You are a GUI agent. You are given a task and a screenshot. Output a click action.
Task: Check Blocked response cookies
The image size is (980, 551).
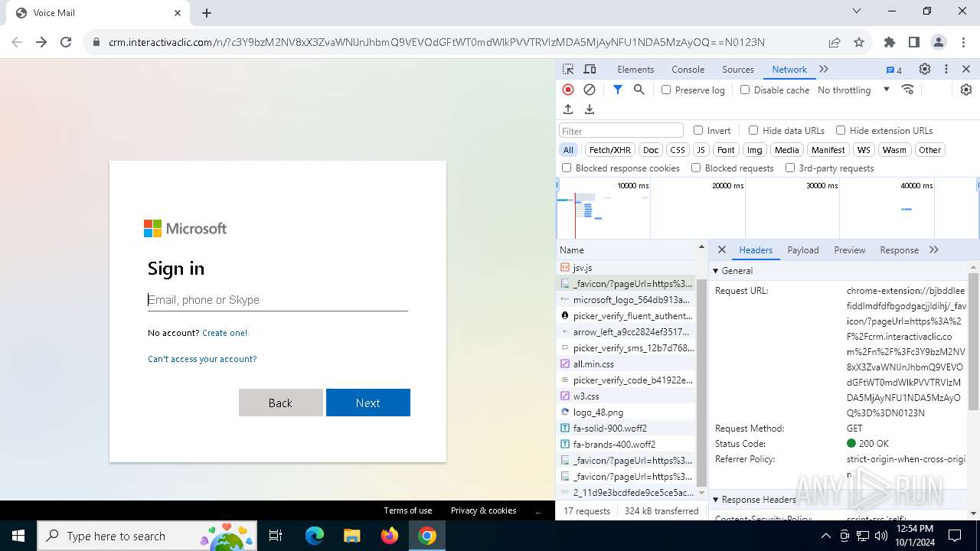click(x=567, y=168)
